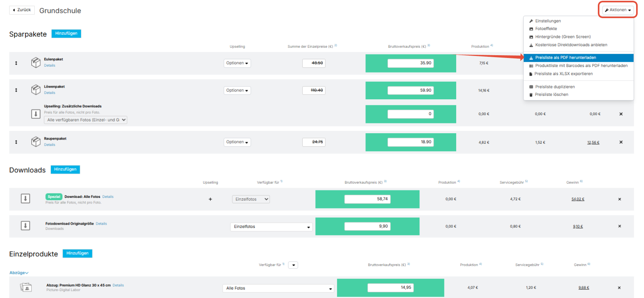This screenshot has height=298, width=644.
Task: Remove the Raupenpaket row
Action: click(x=621, y=142)
